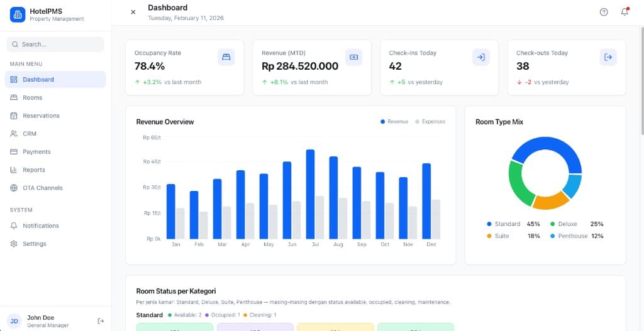Open the notification bell in header
The image size is (644, 331).
click(x=625, y=12)
